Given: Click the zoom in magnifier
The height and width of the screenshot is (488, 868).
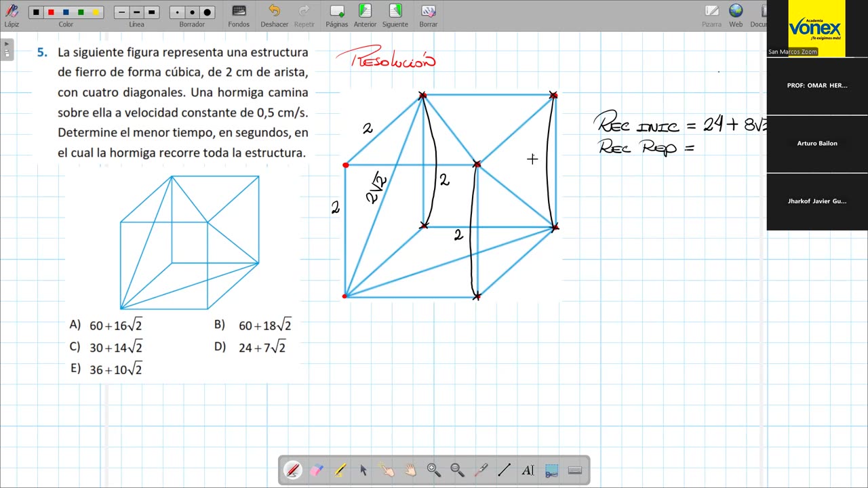Looking at the screenshot, I should 434,470.
